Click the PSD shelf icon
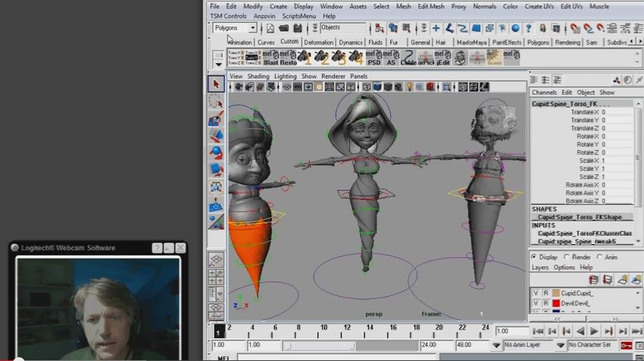 click(x=373, y=58)
